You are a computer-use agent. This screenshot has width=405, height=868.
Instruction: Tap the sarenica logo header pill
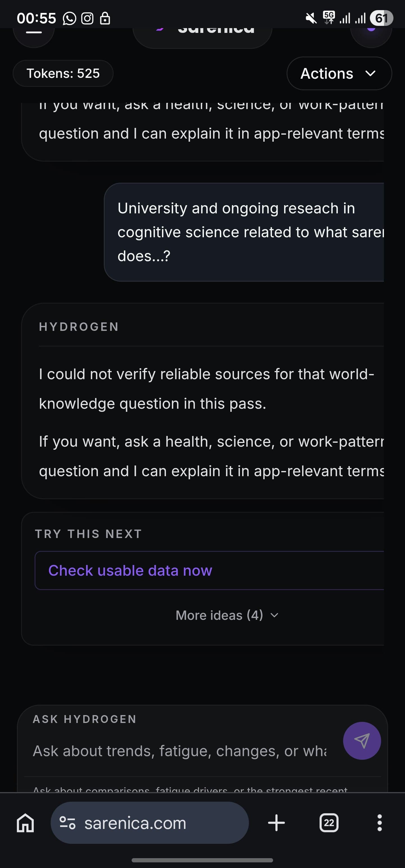coord(202,32)
